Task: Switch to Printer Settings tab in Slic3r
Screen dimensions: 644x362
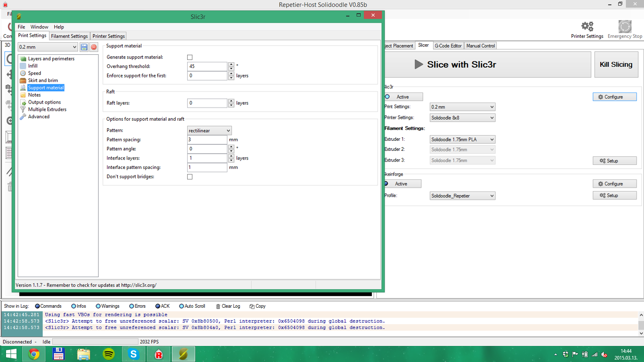Action: [x=109, y=36]
